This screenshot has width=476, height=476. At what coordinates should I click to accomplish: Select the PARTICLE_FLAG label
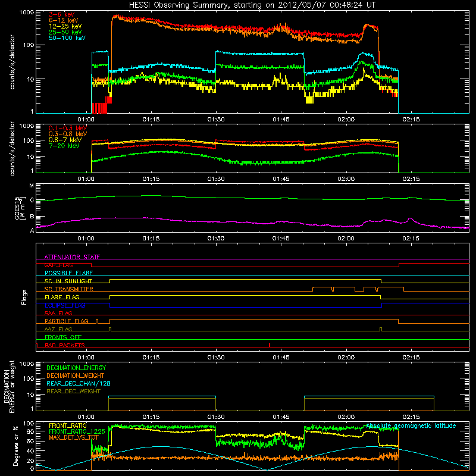[x=67, y=321]
